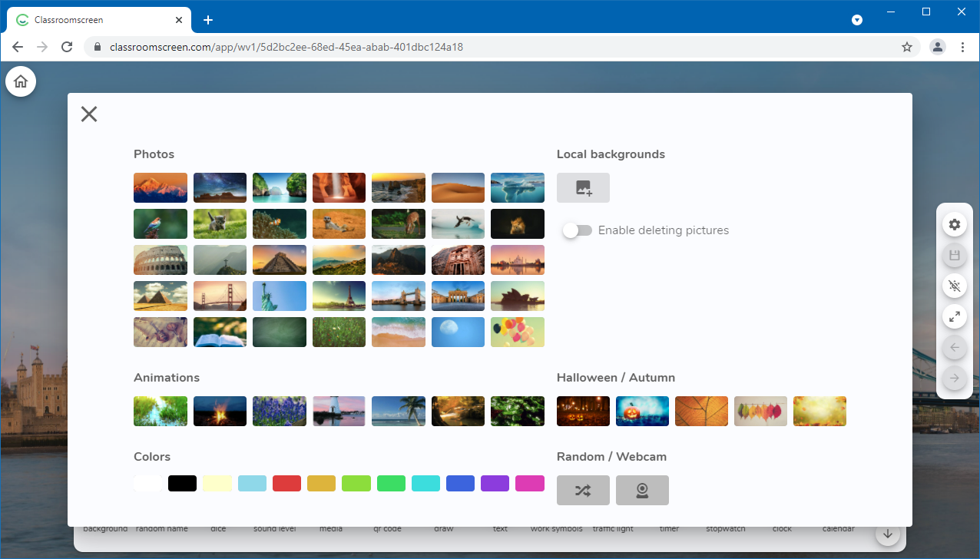Click the crossed-out icon below the save button
The width and height of the screenshot is (980, 559).
tap(955, 286)
